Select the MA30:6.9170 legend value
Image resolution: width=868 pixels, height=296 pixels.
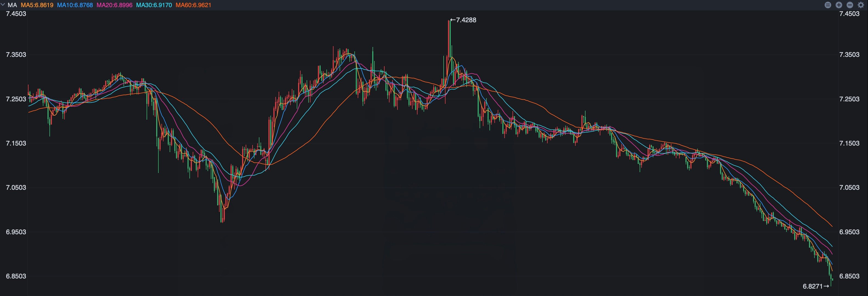(154, 5)
